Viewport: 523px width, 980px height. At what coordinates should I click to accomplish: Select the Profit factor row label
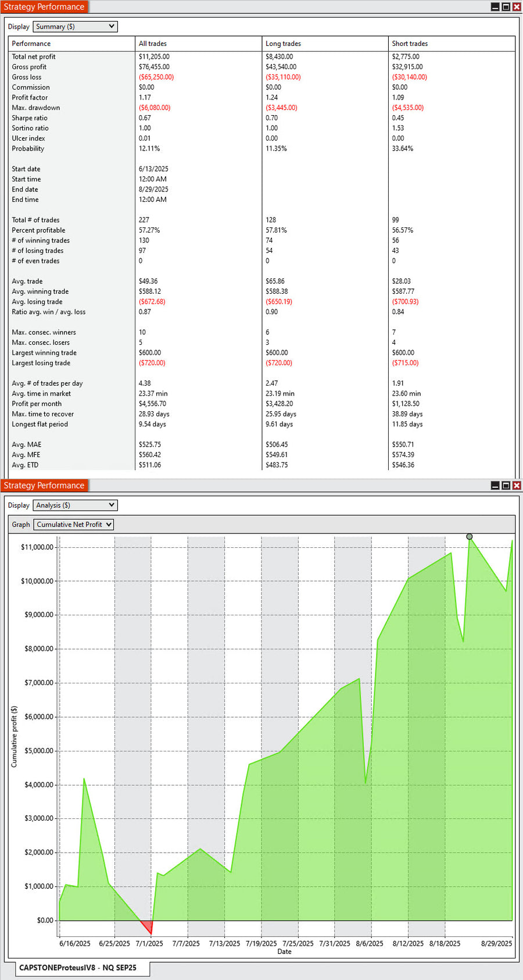[30, 98]
